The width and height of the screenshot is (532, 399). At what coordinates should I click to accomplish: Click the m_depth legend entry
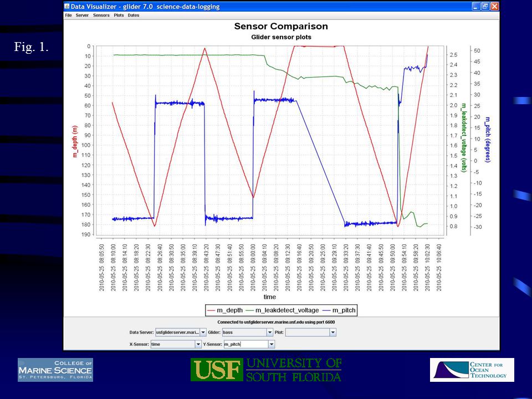pos(225,310)
